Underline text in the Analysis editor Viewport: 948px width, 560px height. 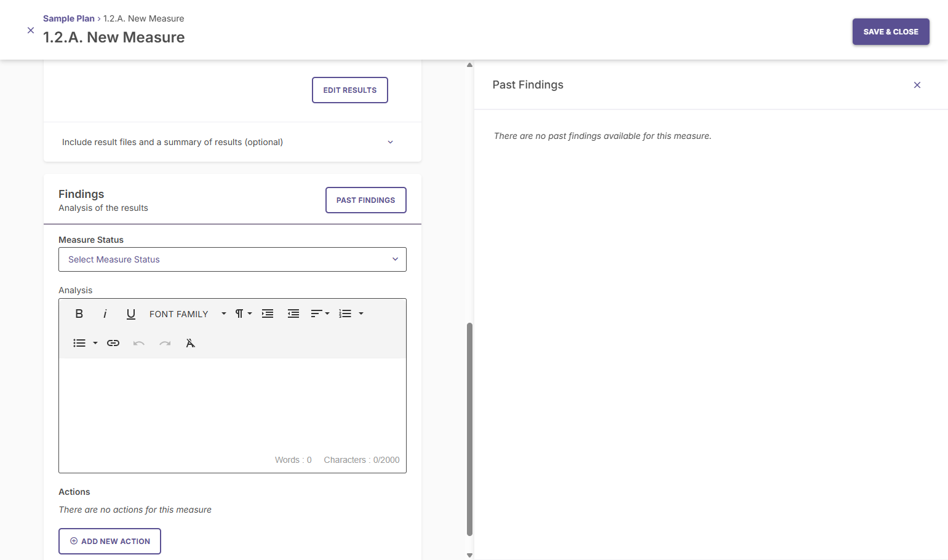coord(131,314)
